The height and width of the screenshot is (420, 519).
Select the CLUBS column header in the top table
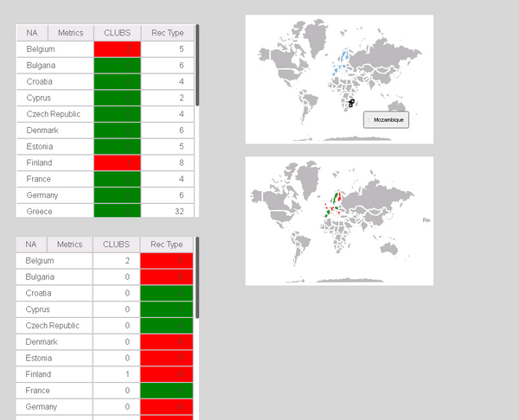click(117, 33)
